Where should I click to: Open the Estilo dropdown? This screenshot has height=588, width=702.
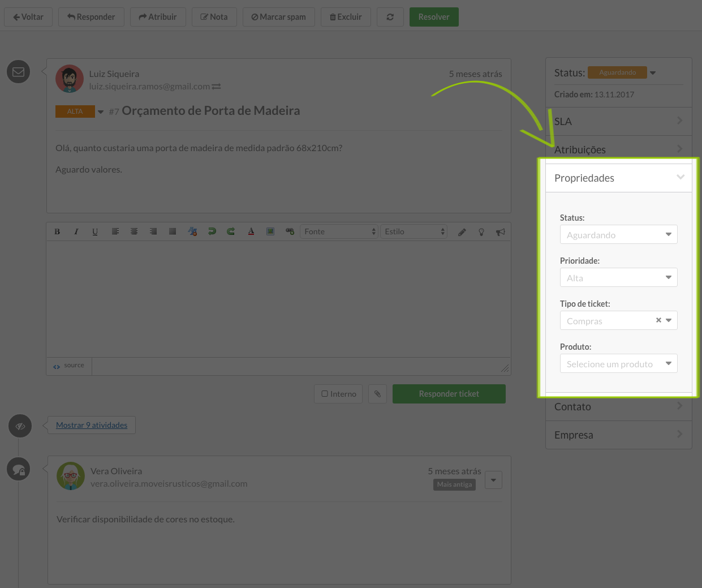414,231
